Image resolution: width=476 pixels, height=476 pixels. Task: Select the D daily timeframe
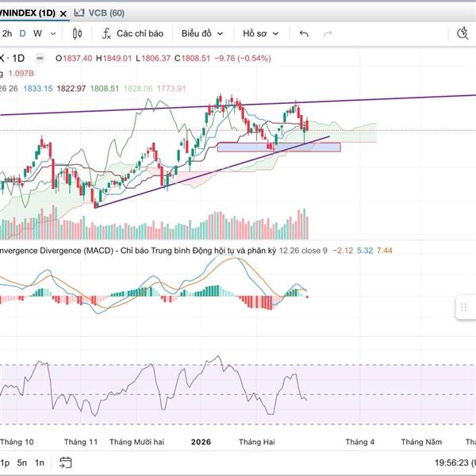pos(23,33)
